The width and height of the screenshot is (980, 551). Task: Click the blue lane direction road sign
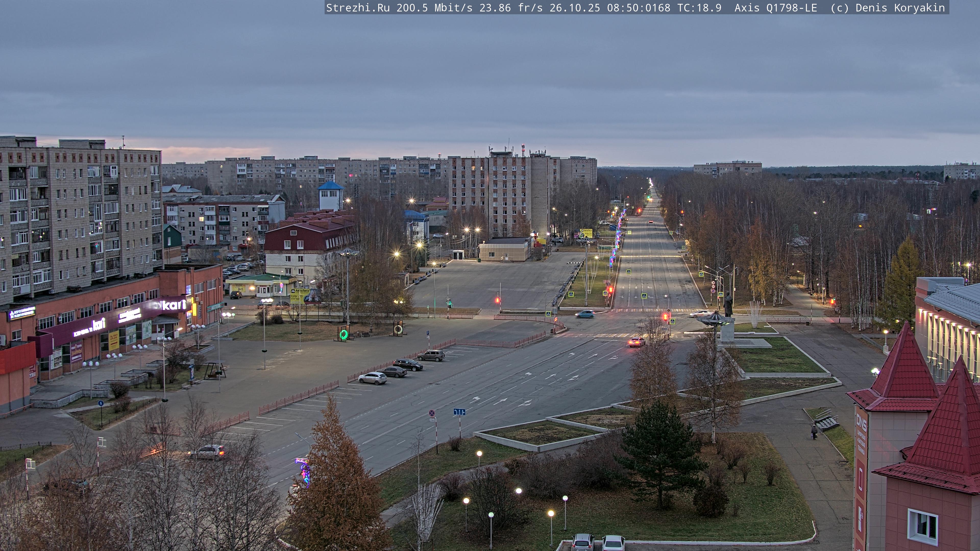coord(459,412)
